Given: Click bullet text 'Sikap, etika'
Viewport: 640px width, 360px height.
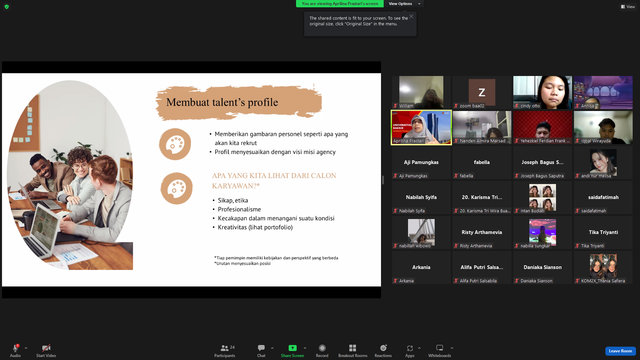Looking at the screenshot, I should pyautogui.click(x=233, y=200).
